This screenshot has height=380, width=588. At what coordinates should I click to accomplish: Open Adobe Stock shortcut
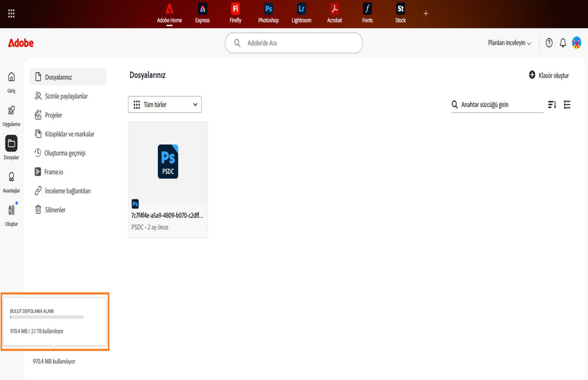[x=400, y=13]
